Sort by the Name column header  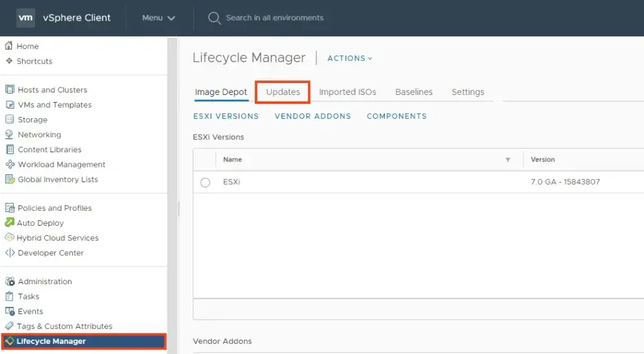tap(233, 159)
